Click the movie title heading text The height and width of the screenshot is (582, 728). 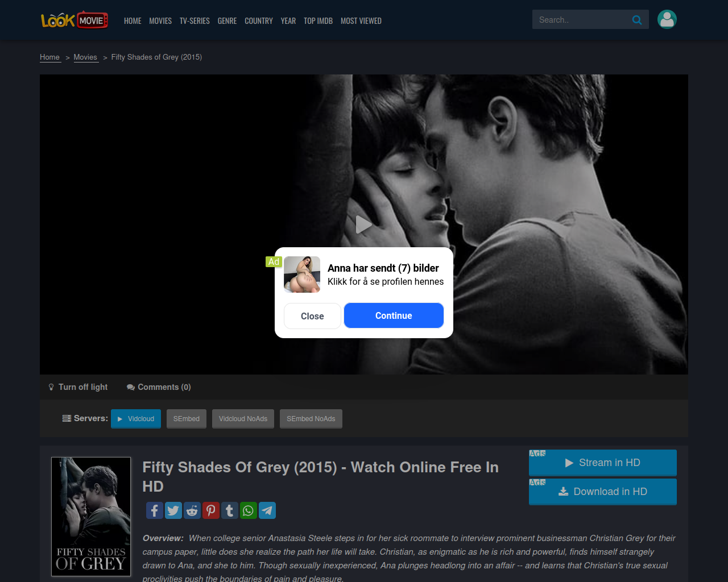(x=320, y=477)
